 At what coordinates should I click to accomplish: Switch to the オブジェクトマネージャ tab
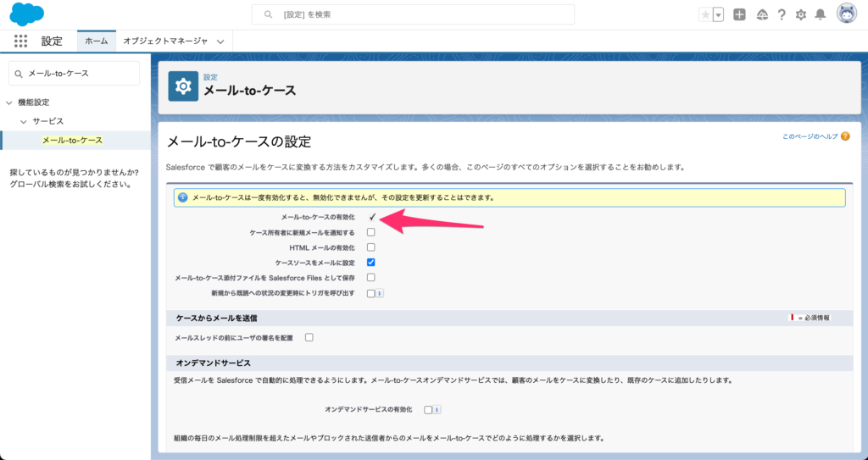pyautogui.click(x=165, y=41)
